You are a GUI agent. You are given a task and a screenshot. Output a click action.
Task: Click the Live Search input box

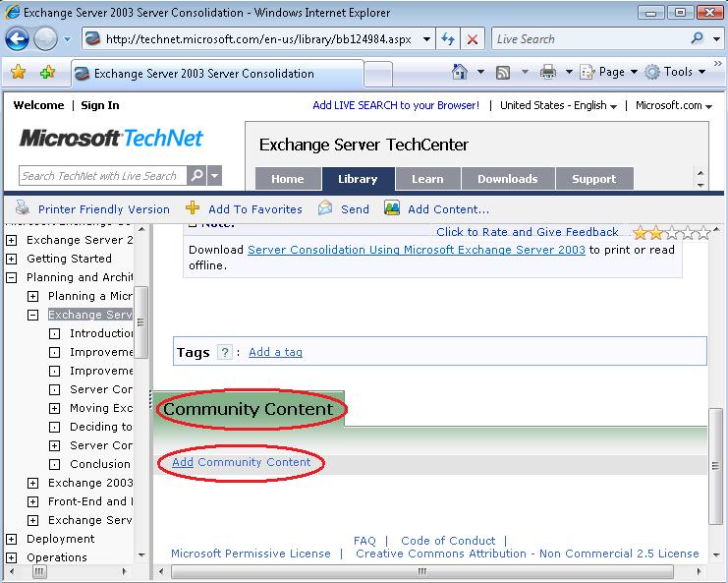click(589, 39)
